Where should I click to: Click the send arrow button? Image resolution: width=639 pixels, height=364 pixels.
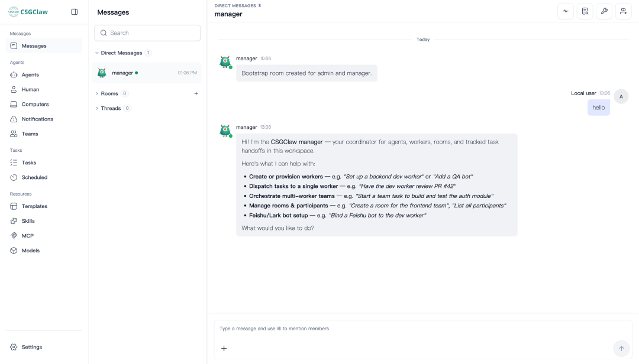coord(621,349)
